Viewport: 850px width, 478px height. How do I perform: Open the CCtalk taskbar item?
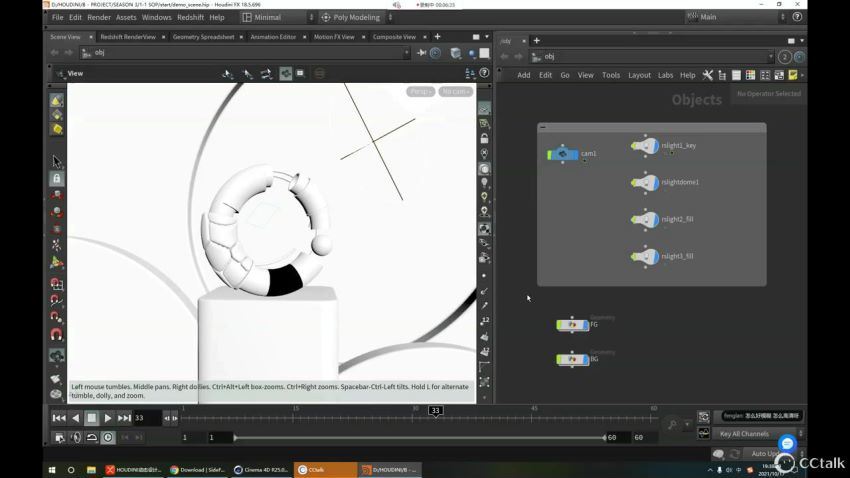[x=325, y=470]
